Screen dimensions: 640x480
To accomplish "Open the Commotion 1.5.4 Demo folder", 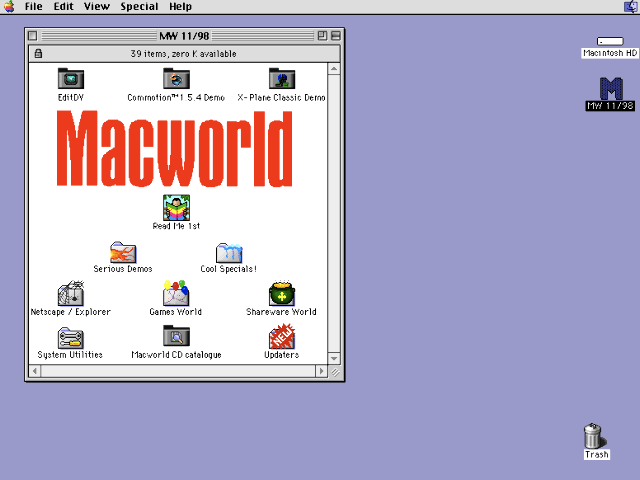I will (176, 78).
